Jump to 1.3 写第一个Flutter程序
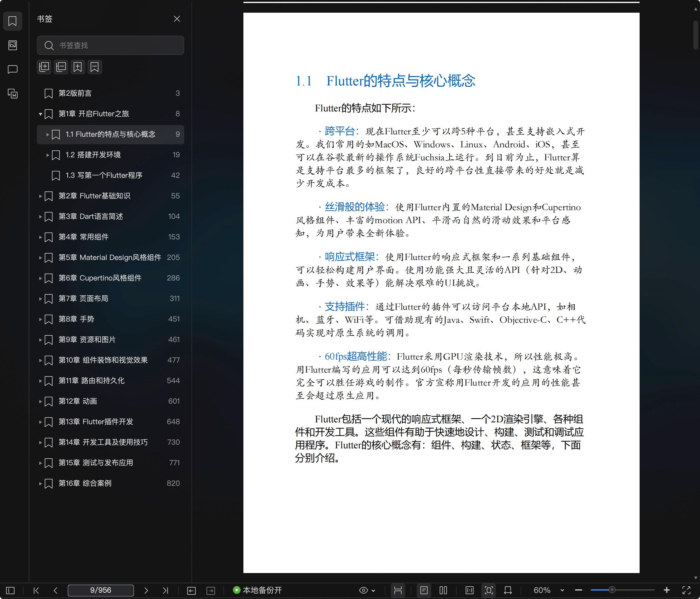This screenshot has width=700, height=599. click(111, 175)
